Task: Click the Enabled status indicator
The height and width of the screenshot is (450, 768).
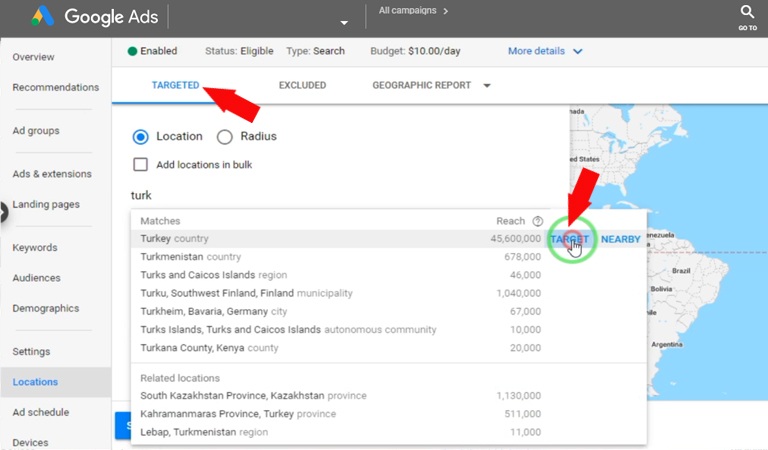Action: click(152, 51)
